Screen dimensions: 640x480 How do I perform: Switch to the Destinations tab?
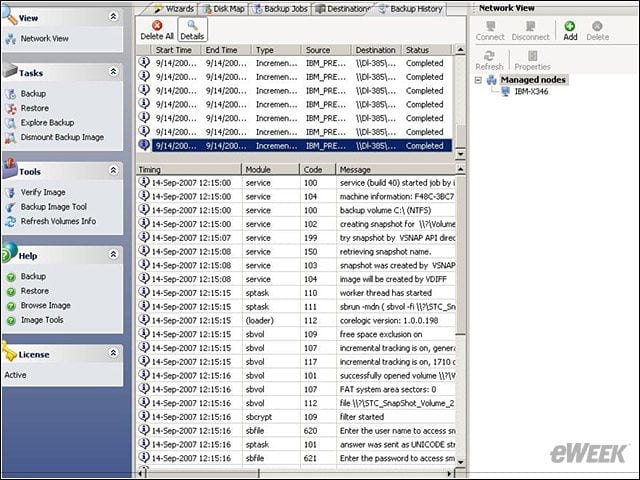[x=343, y=9]
